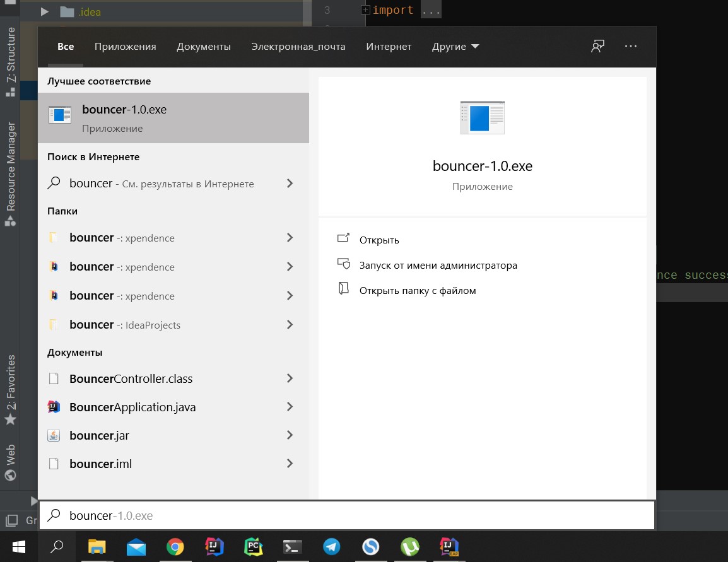The width and height of the screenshot is (728, 562).
Task: Open Telegram from the taskbar
Action: tap(331, 547)
